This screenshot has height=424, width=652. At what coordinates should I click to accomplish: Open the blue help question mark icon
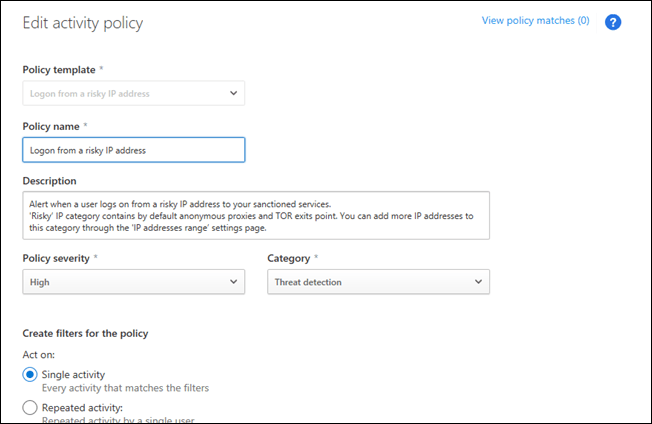click(x=613, y=22)
